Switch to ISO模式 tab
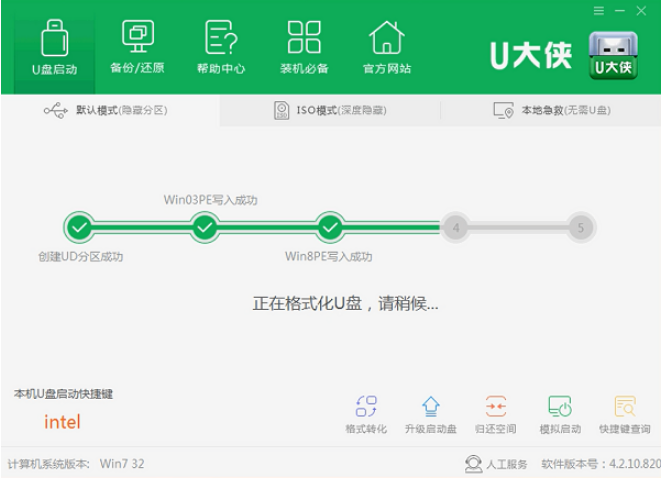Screen dimensions: 661x478 point(330,110)
